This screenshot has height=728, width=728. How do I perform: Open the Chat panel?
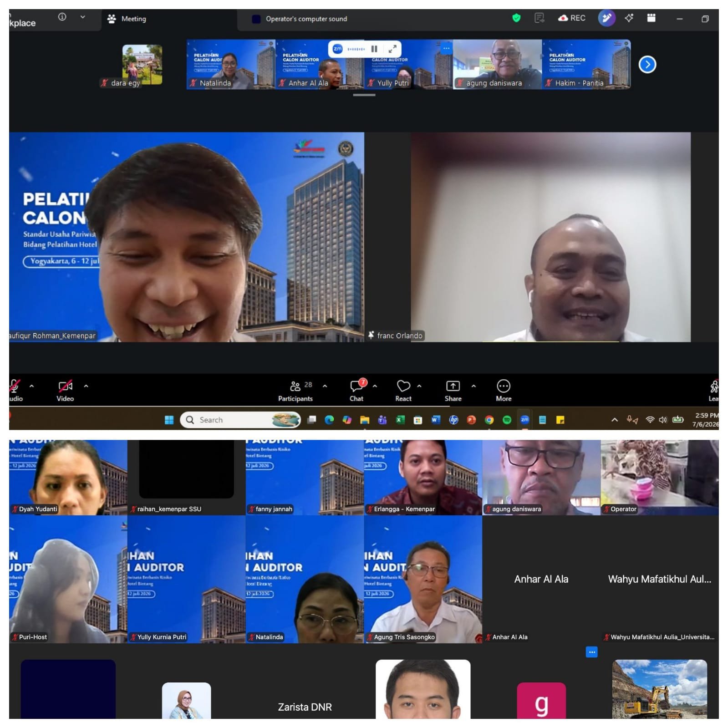[357, 391]
